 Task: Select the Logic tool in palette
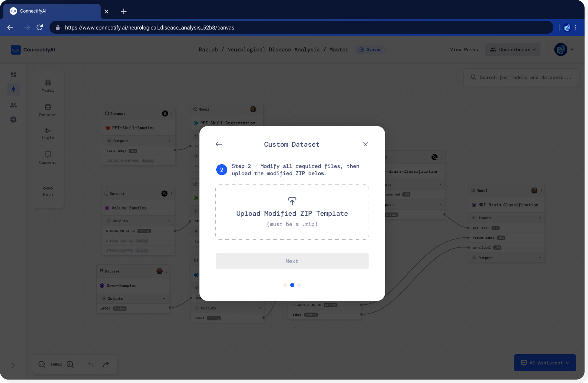point(48,134)
